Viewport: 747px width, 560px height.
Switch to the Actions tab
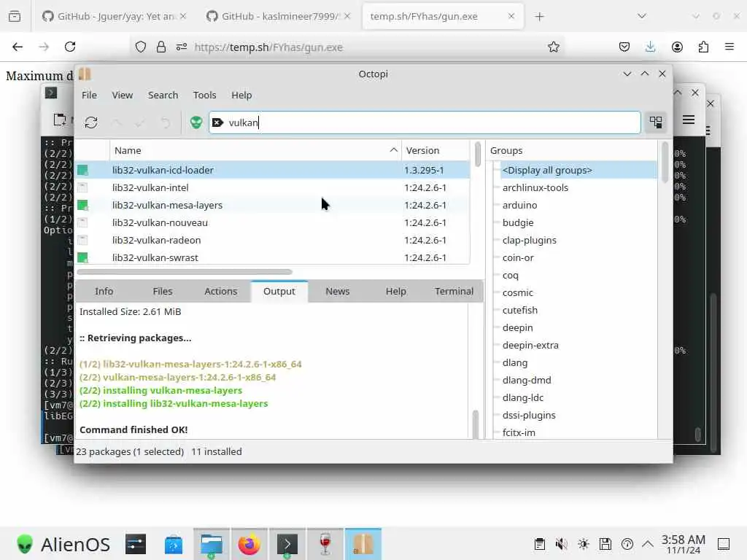(220, 292)
